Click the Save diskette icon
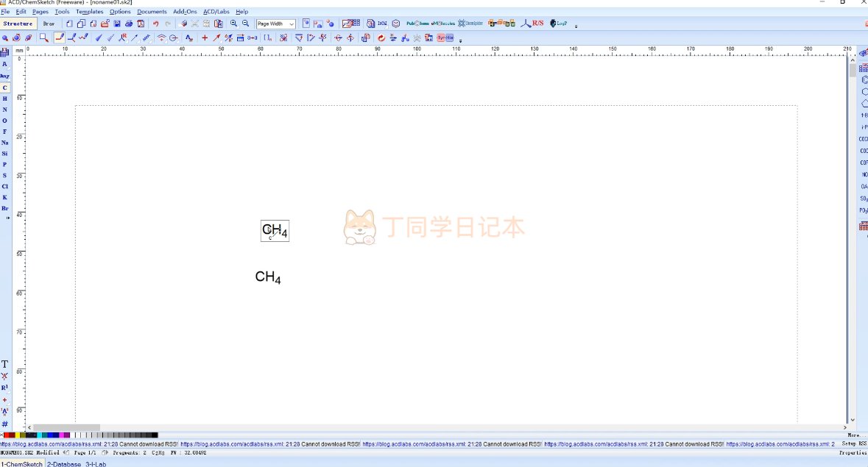 (117, 24)
